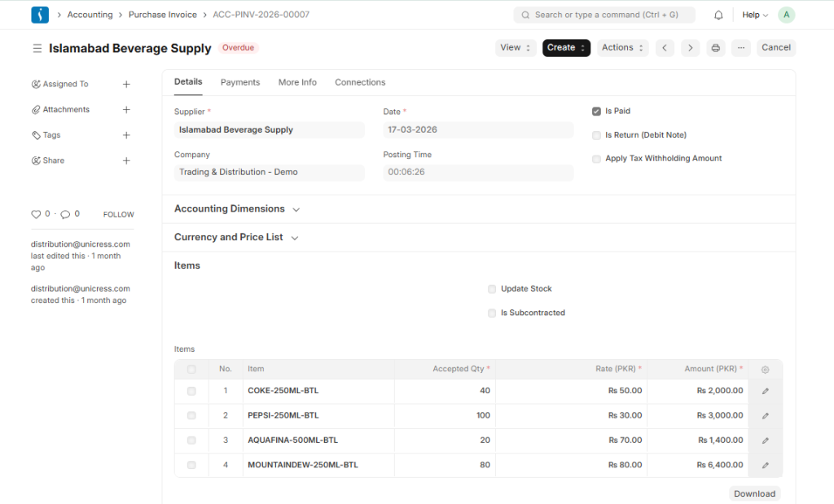The width and height of the screenshot is (834, 504).
Task: Open the Actions dropdown
Action: click(623, 48)
